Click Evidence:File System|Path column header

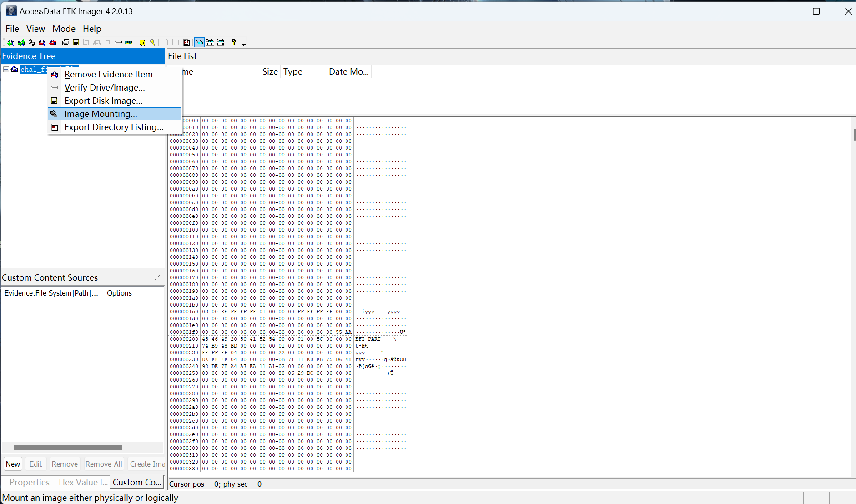(53, 293)
